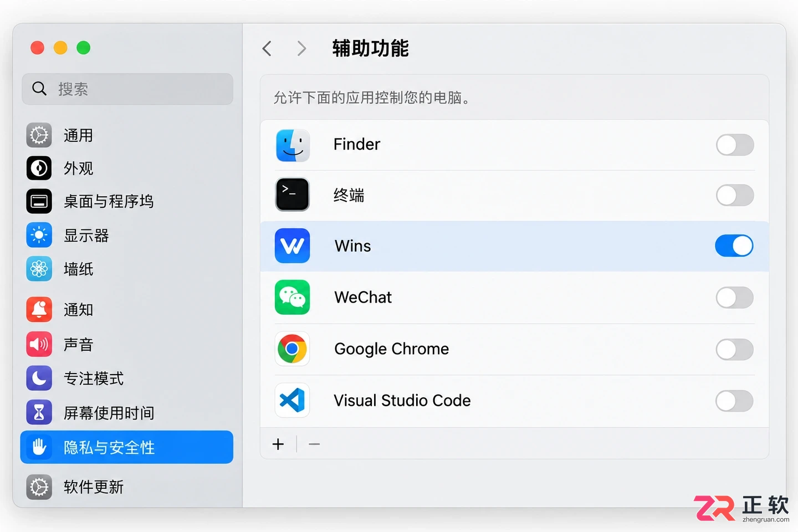Open 外观 (Appearance) icon in sidebar
This screenshot has height=532, width=798.
[39, 168]
